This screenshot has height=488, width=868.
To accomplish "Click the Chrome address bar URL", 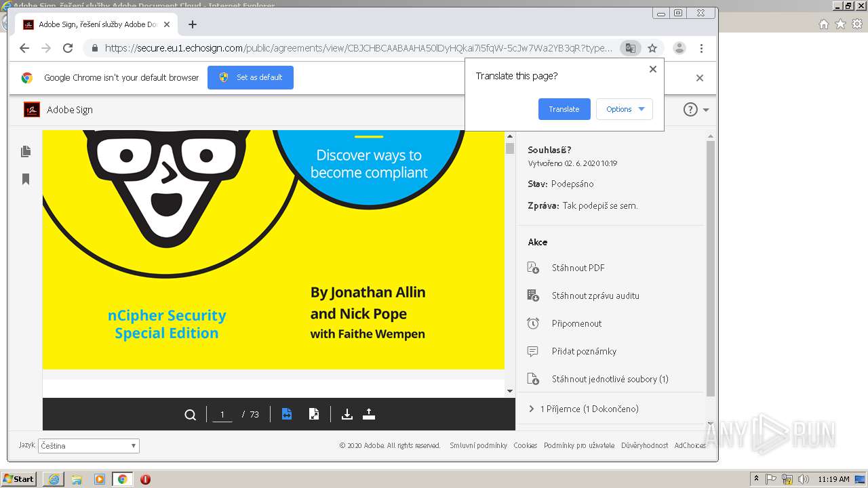I will pos(358,48).
